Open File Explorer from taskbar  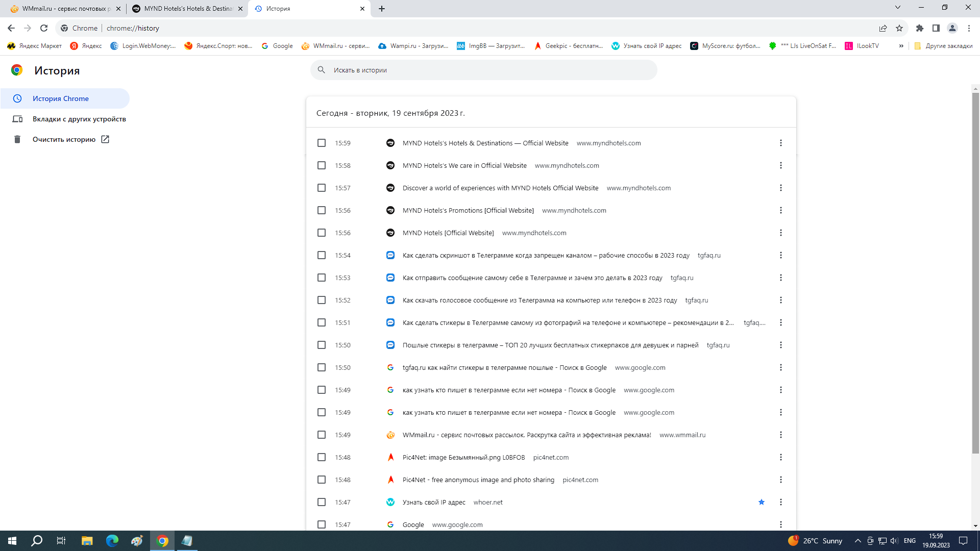pyautogui.click(x=87, y=541)
